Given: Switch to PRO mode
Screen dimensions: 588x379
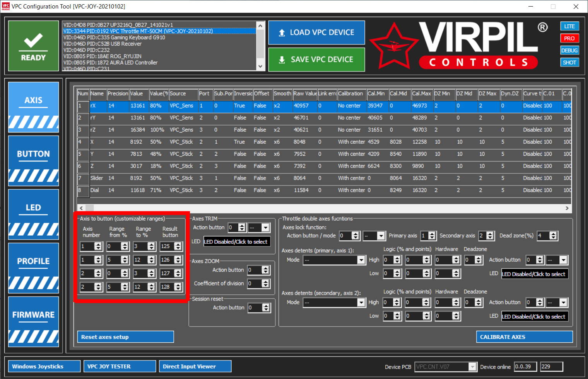Looking at the screenshot, I should pyautogui.click(x=569, y=38).
